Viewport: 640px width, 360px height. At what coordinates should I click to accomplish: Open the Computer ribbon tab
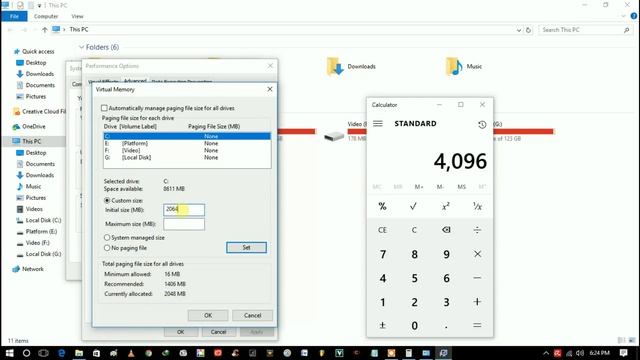46,16
